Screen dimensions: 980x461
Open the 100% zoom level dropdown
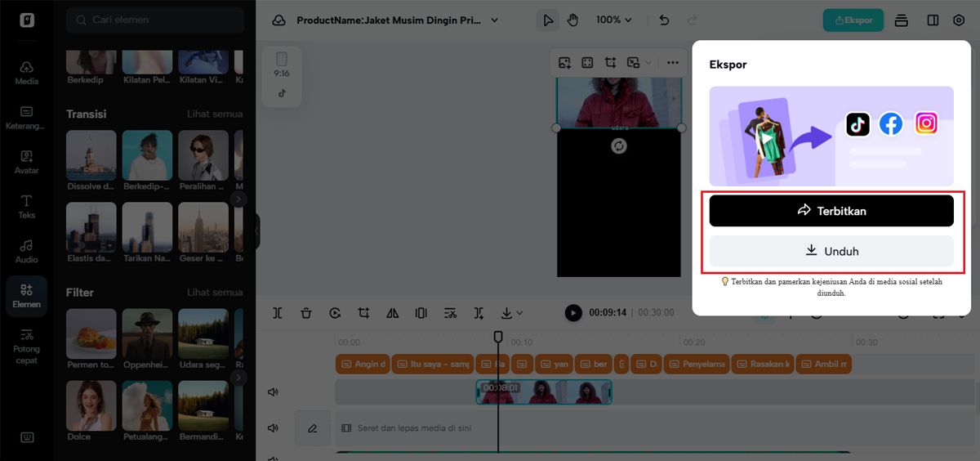click(x=614, y=20)
